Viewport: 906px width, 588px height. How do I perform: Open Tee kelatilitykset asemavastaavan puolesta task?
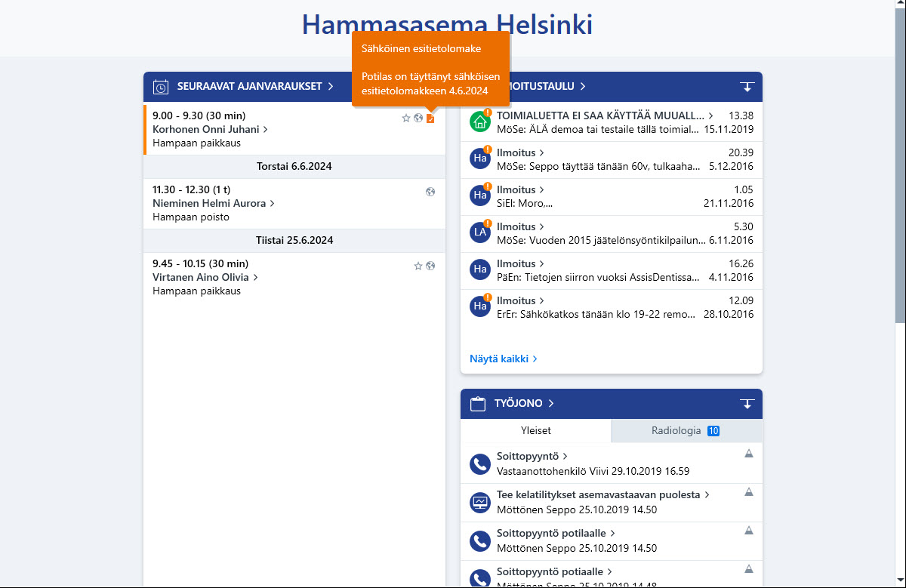603,494
